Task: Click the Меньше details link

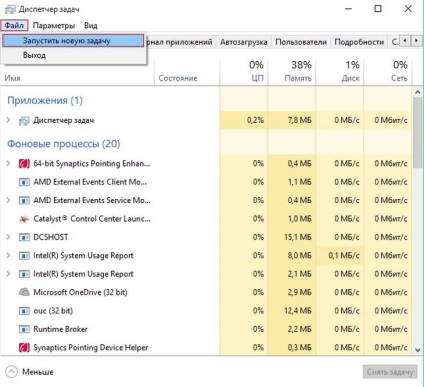Action: (x=38, y=372)
